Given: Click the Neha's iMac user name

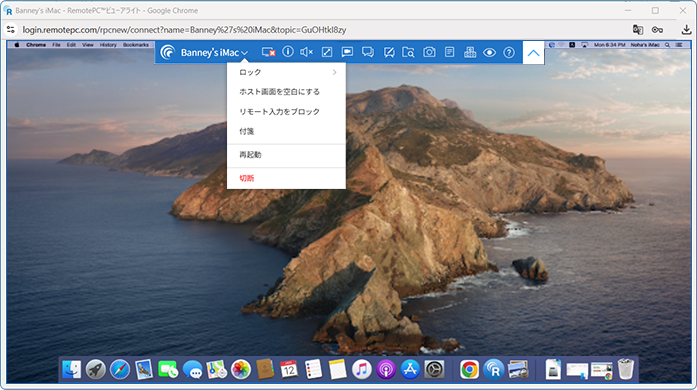Looking at the screenshot, I should pos(645,45).
